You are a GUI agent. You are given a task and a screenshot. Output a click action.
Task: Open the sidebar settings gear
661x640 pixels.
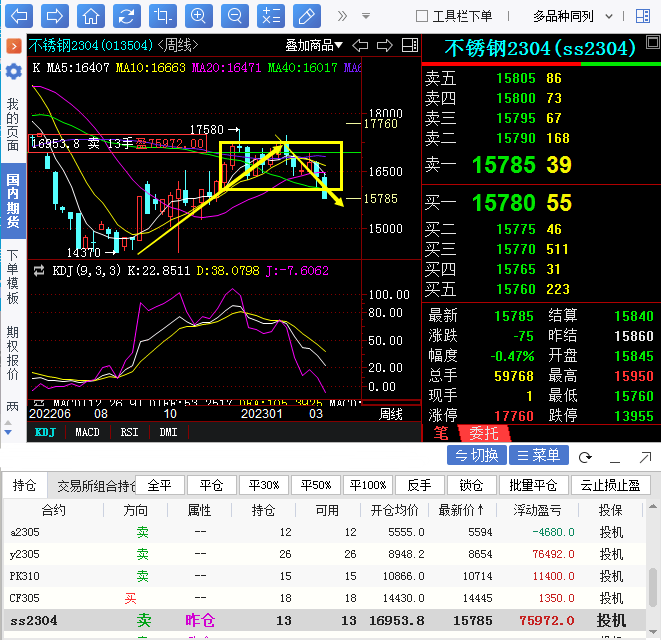click(x=13, y=71)
